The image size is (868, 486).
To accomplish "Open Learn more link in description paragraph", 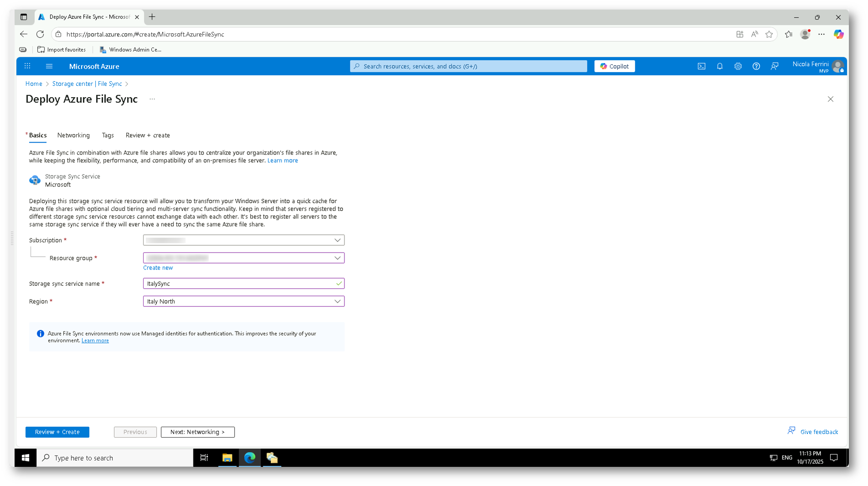I will [282, 160].
